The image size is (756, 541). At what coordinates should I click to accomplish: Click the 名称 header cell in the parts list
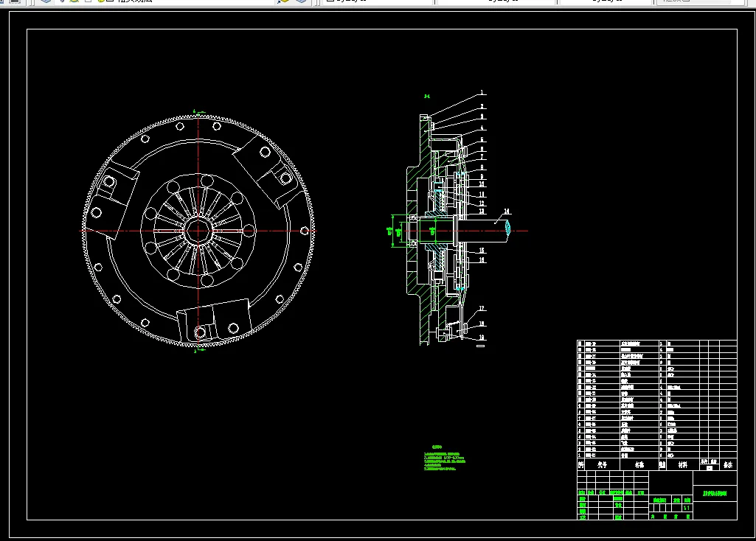point(639,465)
